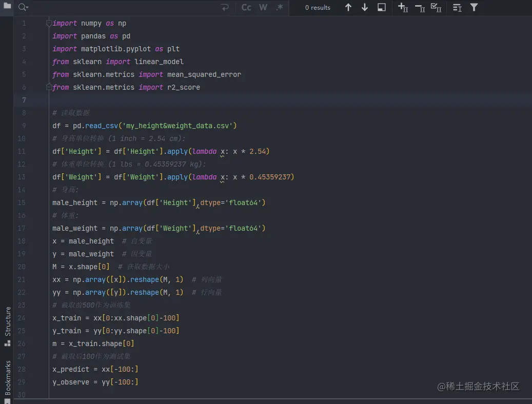Click the value 0.45359237 on line 13
This screenshot has height=404, width=532.
click(x=270, y=177)
